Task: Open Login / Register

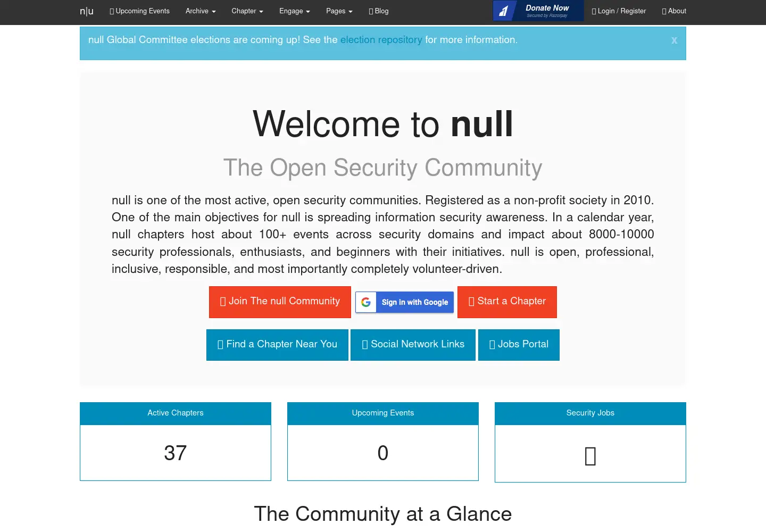Action: click(x=619, y=11)
